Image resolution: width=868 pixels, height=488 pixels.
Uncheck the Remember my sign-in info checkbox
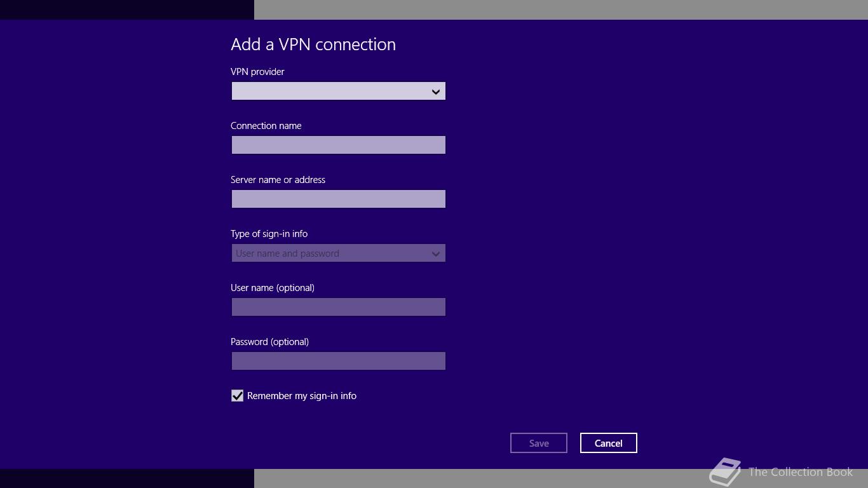(238, 396)
